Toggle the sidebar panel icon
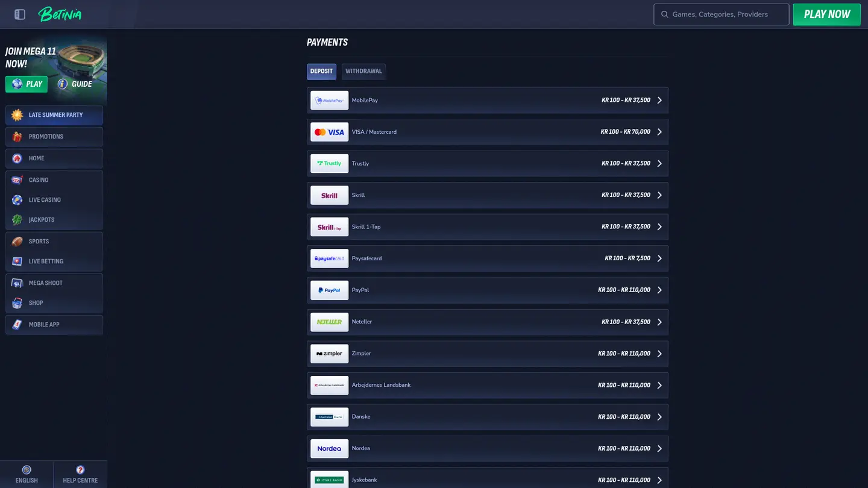The height and width of the screenshot is (488, 868). tap(20, 14)
